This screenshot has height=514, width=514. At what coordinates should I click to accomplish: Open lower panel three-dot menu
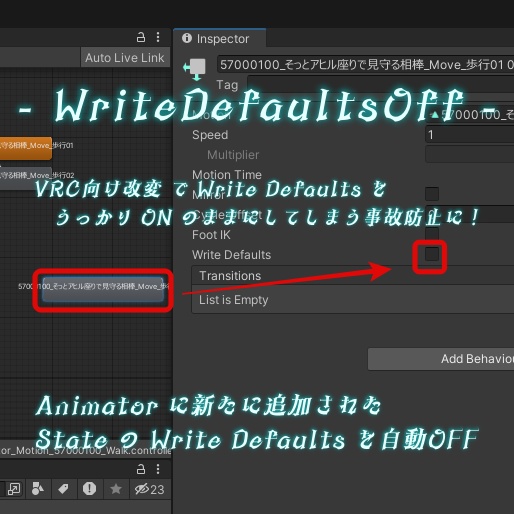point(158,469)
